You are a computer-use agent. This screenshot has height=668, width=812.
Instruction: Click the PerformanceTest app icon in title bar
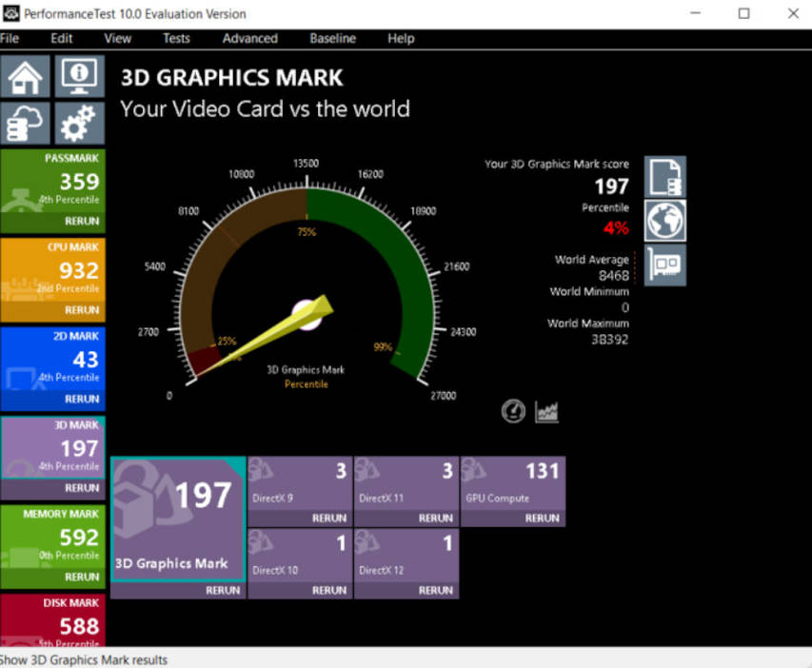tap(10, 13)
